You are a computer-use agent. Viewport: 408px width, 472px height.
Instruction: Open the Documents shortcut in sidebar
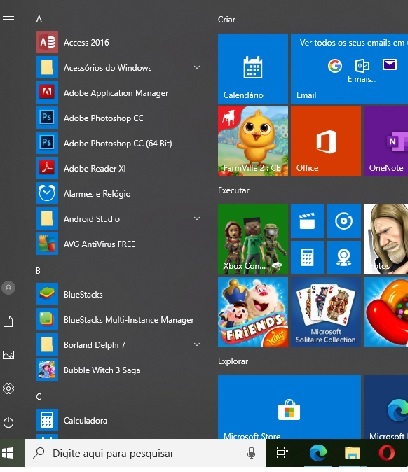point(8,321)
